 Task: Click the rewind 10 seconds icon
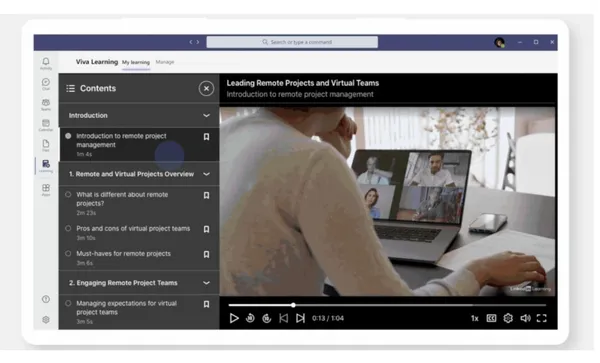[x=250, y=318]
